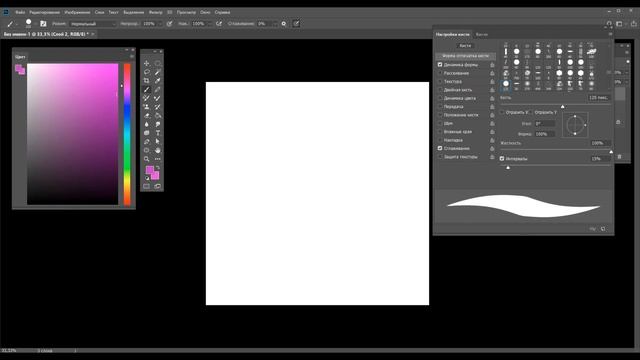Viewport: 640px width, 360px height.
Task: Toggle pressure for size icon
Action: click(x=296, y=24)
